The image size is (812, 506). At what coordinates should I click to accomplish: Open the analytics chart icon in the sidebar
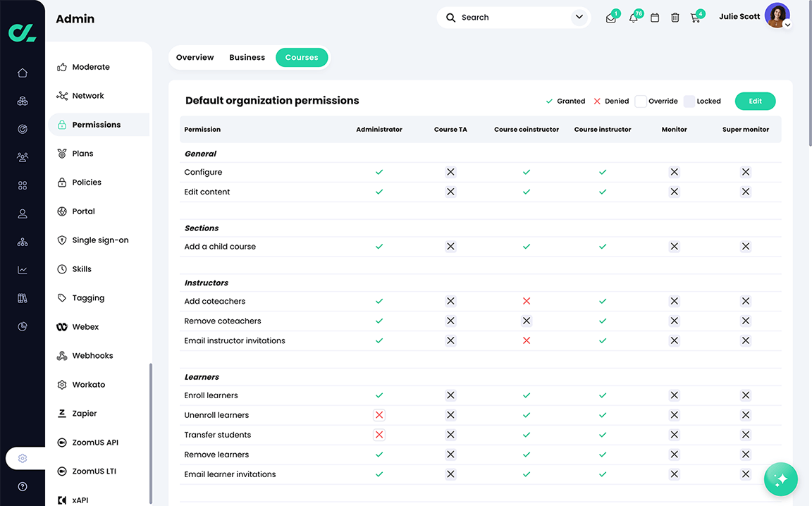coord(22,269)
